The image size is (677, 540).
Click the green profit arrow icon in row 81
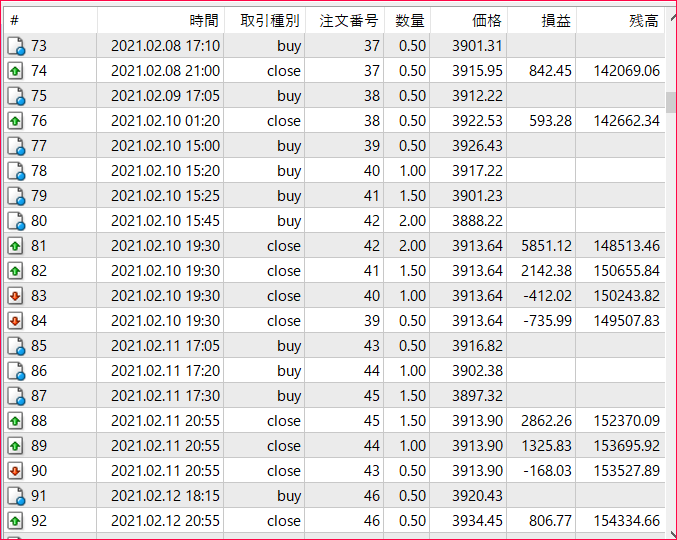(16, 246)
